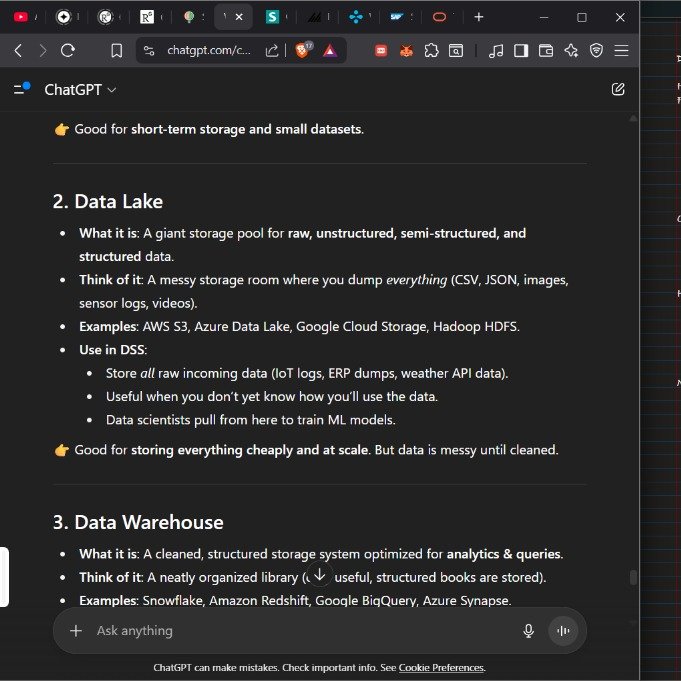Click the "Examples: Snowflake, Amazon Redshift" line

(295, 600)
